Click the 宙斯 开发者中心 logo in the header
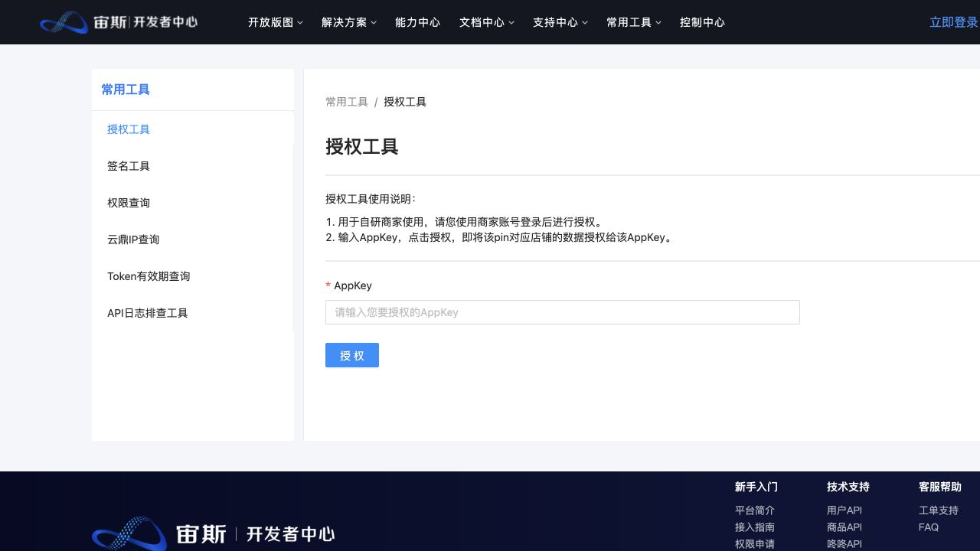The height and width of the screenshot is (551, 980). coord(119,22)
